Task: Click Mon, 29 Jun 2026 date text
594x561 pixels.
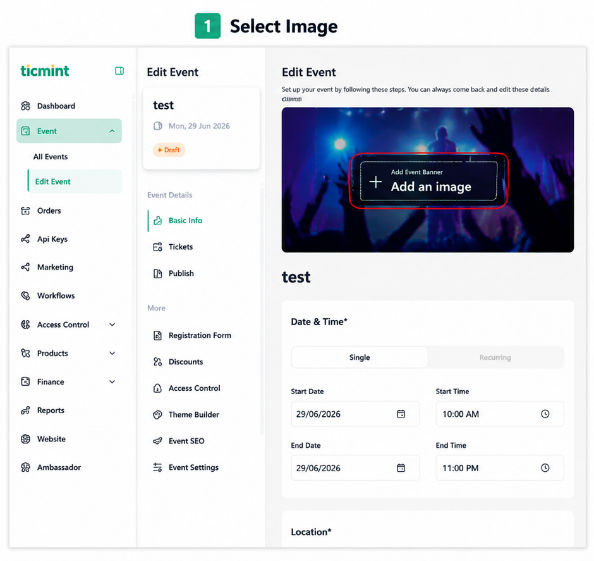Action: (199, 126)
